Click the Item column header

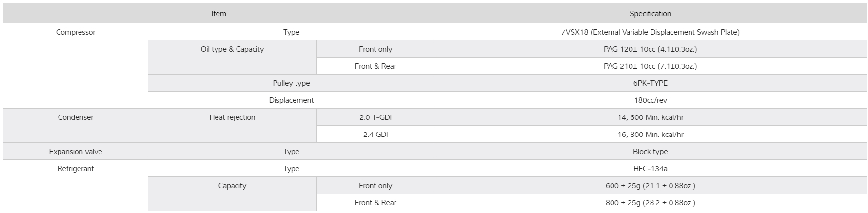(218, 14)
